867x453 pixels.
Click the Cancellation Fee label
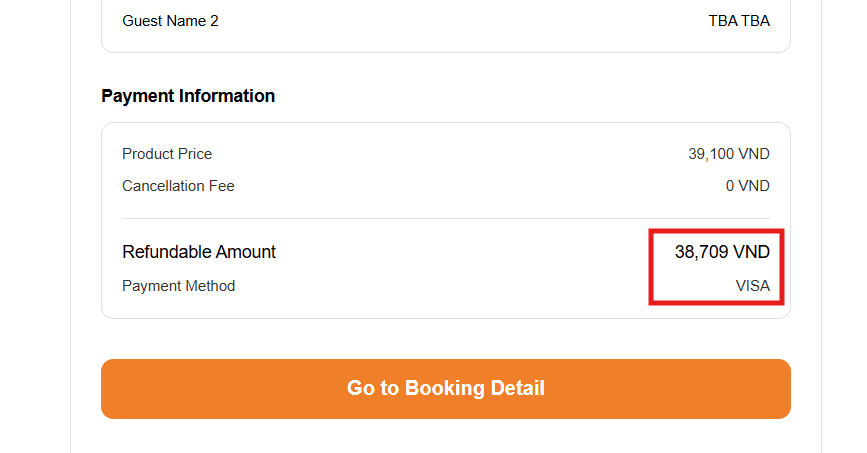[x=178, y=186]
